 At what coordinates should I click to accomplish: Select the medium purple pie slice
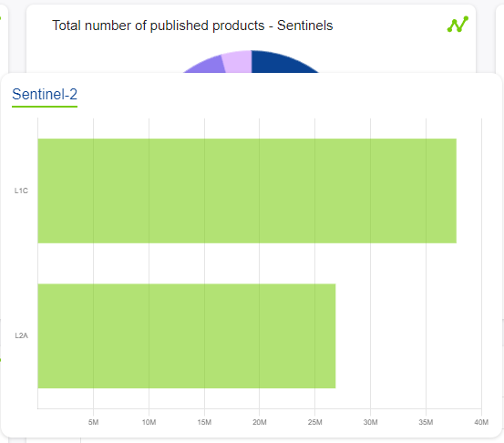(207, 66)
